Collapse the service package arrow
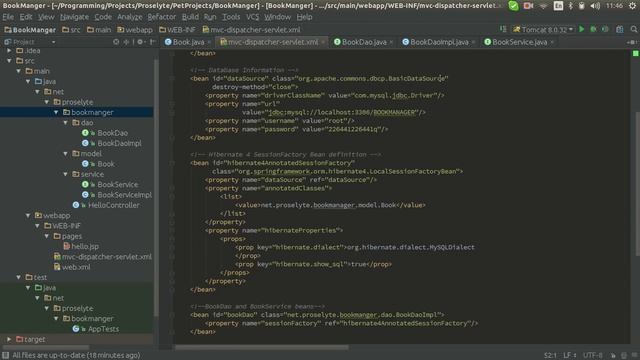Image resolution: width=640 pixels, height=360 pixels. [x=65, y=174]
